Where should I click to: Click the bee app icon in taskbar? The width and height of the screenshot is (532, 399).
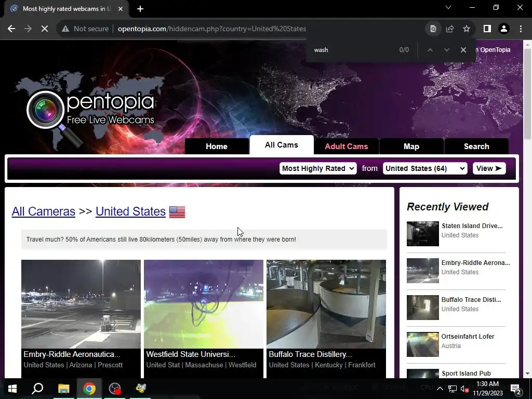coord(141,389)
